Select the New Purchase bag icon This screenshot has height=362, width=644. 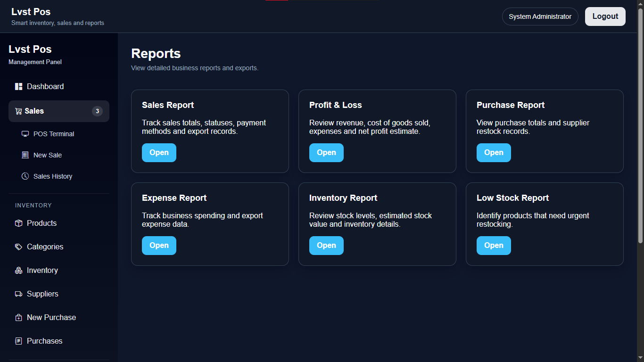click(18, 317)
